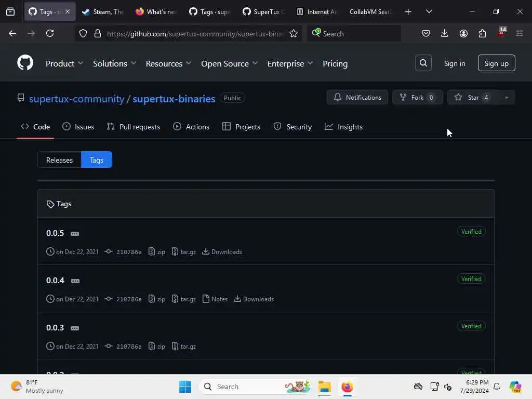Open the list all tabs chevron

point(429,12)
